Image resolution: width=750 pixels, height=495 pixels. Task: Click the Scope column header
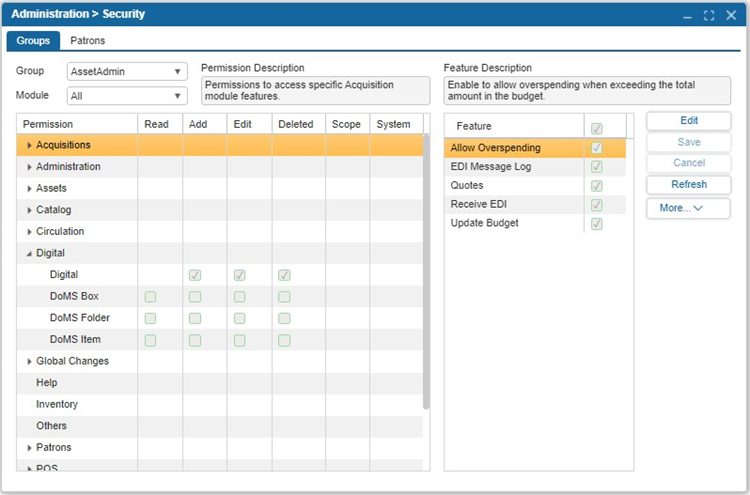tap(348, 124)
